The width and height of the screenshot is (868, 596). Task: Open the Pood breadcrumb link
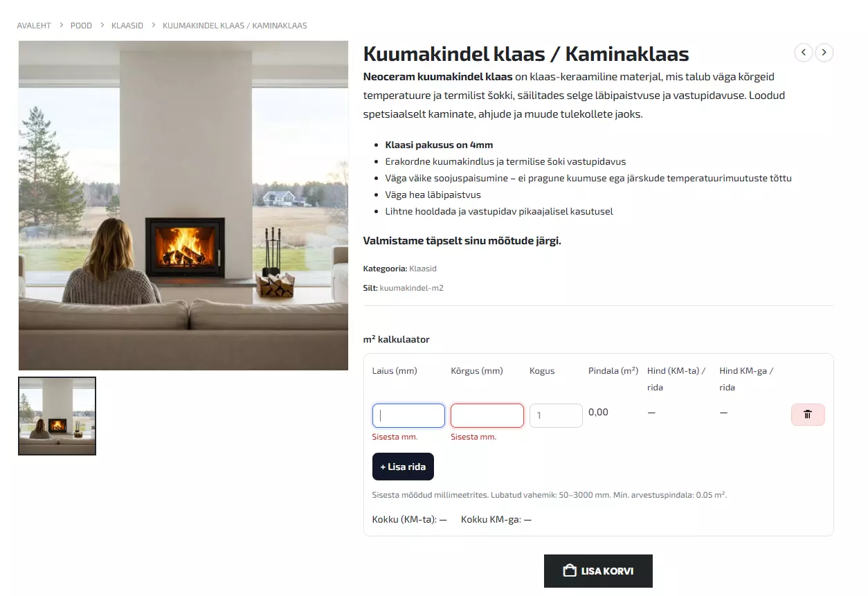tap(81, 26)
